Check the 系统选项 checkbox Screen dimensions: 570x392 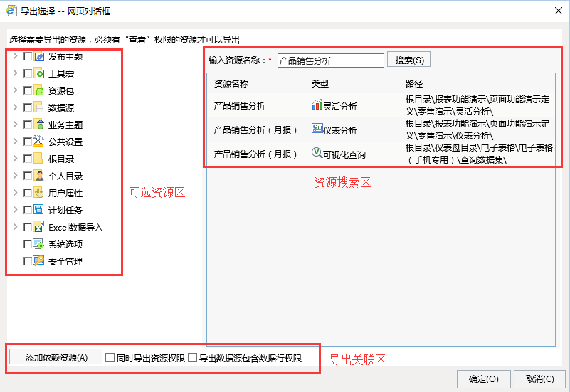[28, 244]
